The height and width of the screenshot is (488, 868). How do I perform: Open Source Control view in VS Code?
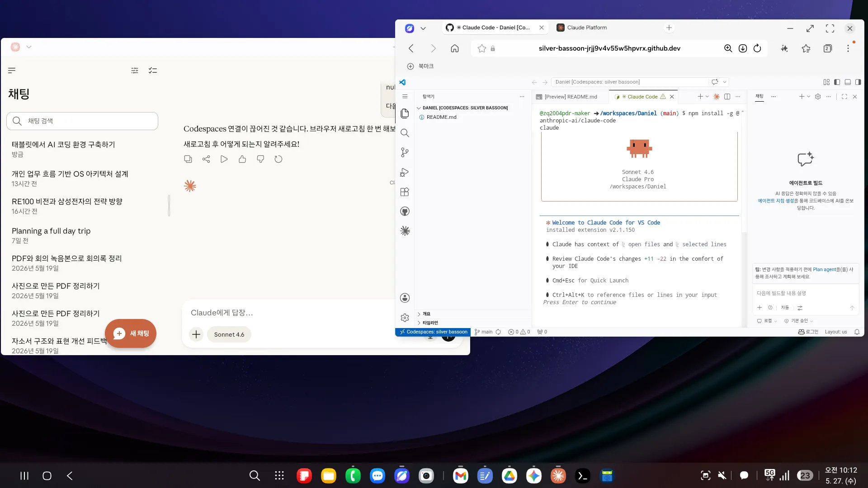tap(405, 153)
